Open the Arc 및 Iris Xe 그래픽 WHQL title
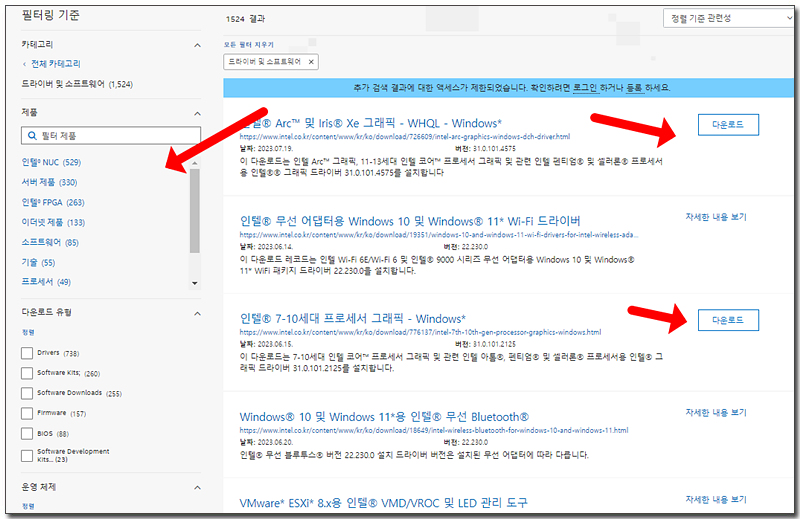The width and height of the screenshot is (800, 519). click(x=371, y=123)
